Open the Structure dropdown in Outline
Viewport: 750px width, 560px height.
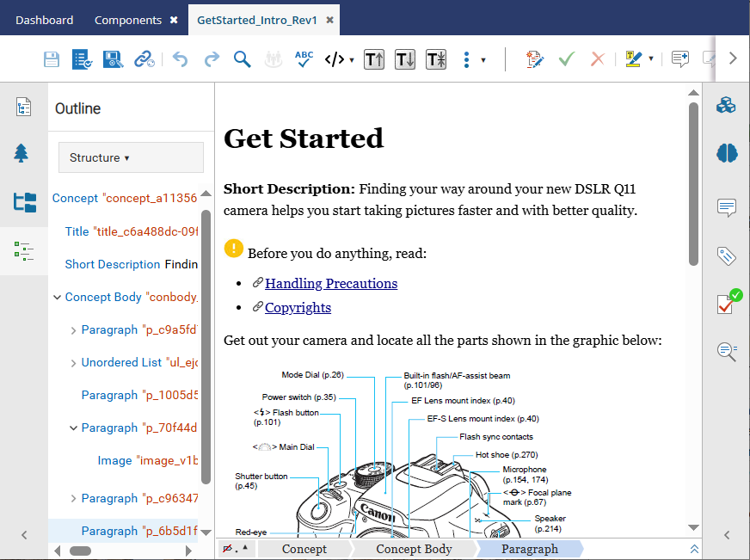point(131,157)
